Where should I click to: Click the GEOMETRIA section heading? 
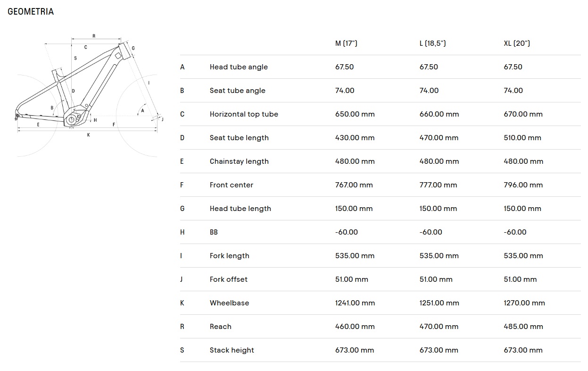tap(31, 12)
